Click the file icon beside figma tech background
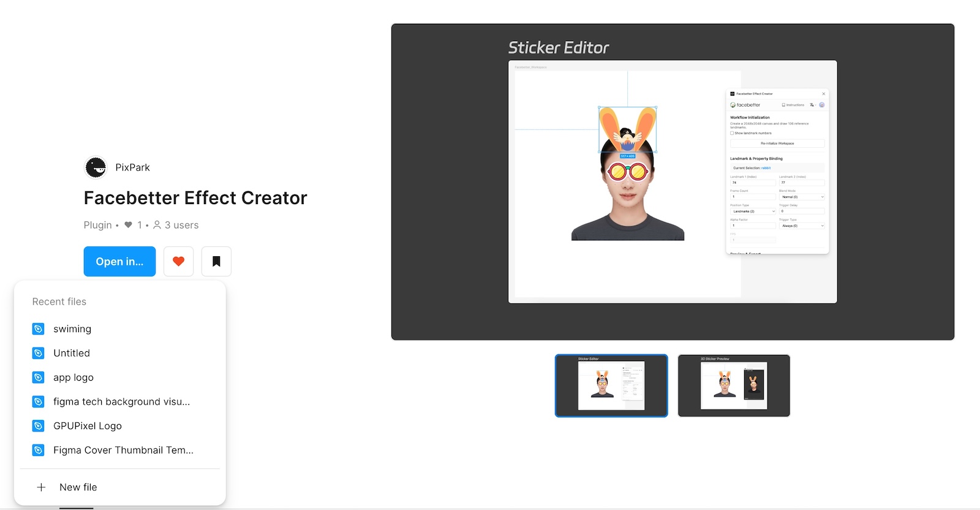This screenshot has height=510, width=980. pyautogui.click(x=38, y=402)
